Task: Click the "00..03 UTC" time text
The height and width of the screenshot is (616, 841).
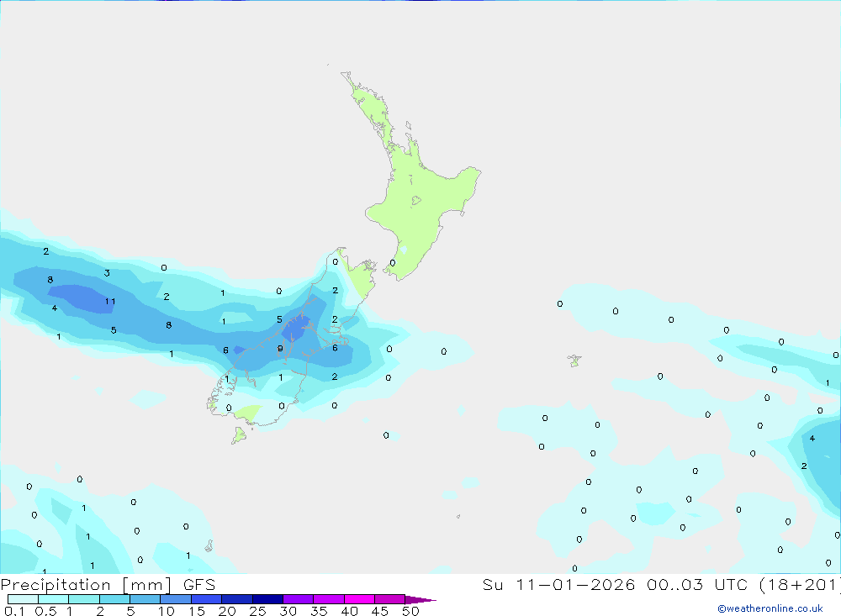Action: point(698,585)
